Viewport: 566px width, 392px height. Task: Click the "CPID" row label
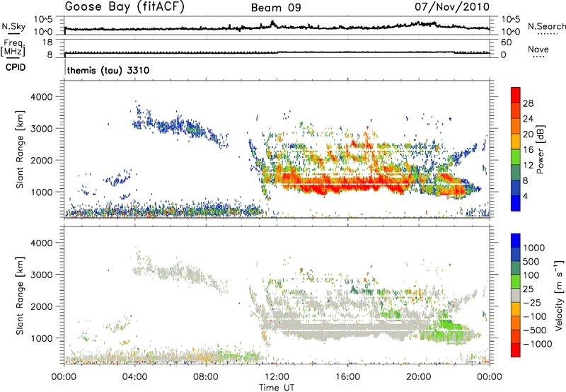tap(16, 67)
